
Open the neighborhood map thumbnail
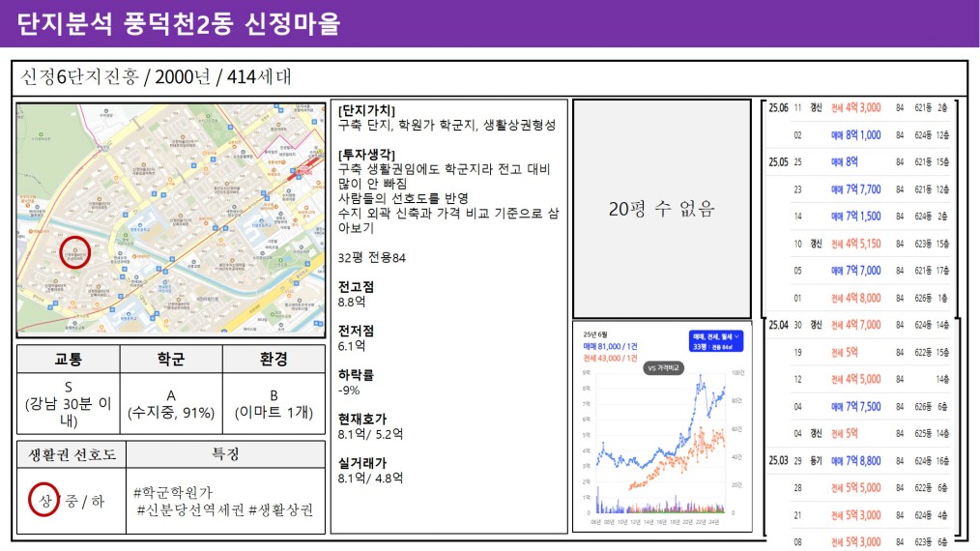click(x=171, y=220)
